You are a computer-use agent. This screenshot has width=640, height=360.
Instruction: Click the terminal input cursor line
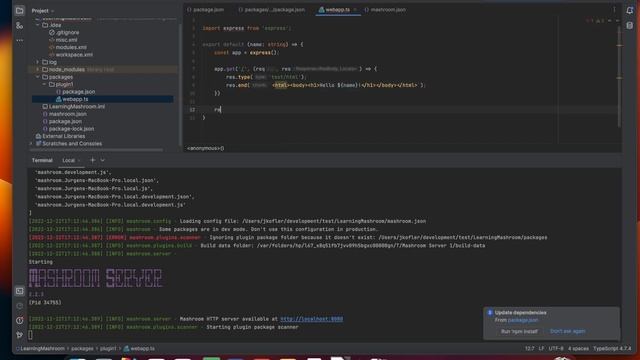coord(31,335)
